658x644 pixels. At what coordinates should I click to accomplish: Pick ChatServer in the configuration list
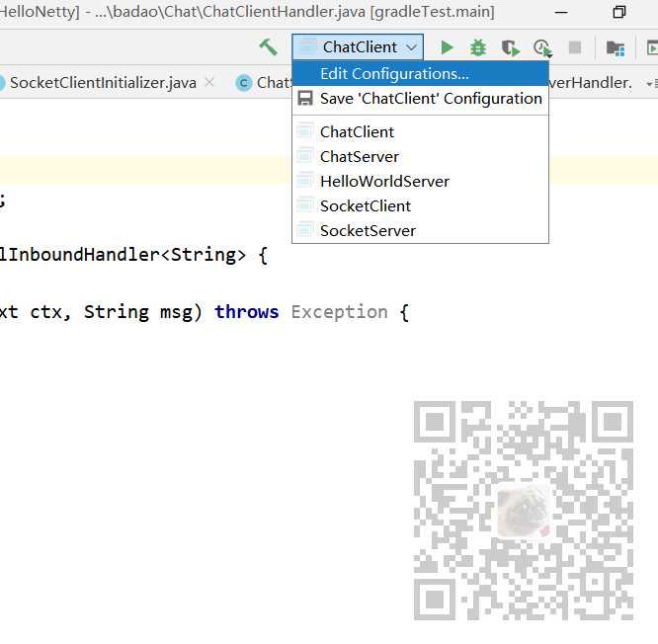420,157
